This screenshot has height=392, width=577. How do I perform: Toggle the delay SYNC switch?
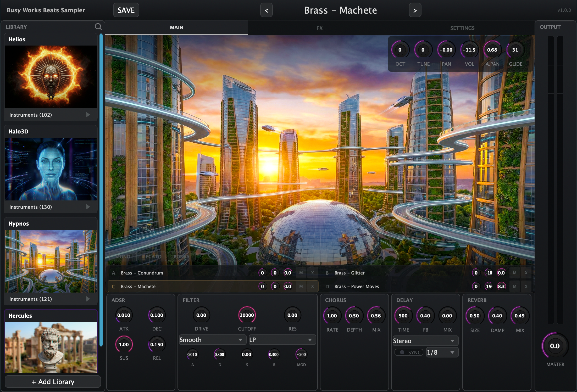[x=409, y=352]
